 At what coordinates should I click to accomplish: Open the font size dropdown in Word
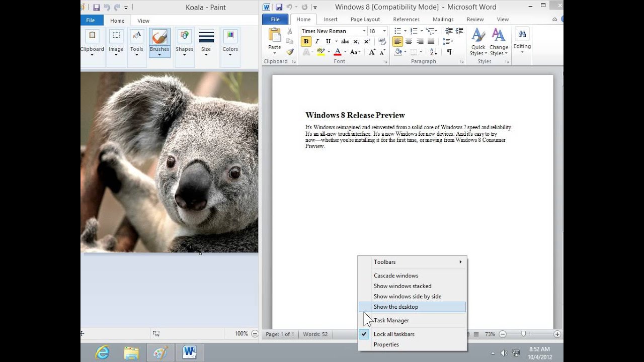pos(384,31)
